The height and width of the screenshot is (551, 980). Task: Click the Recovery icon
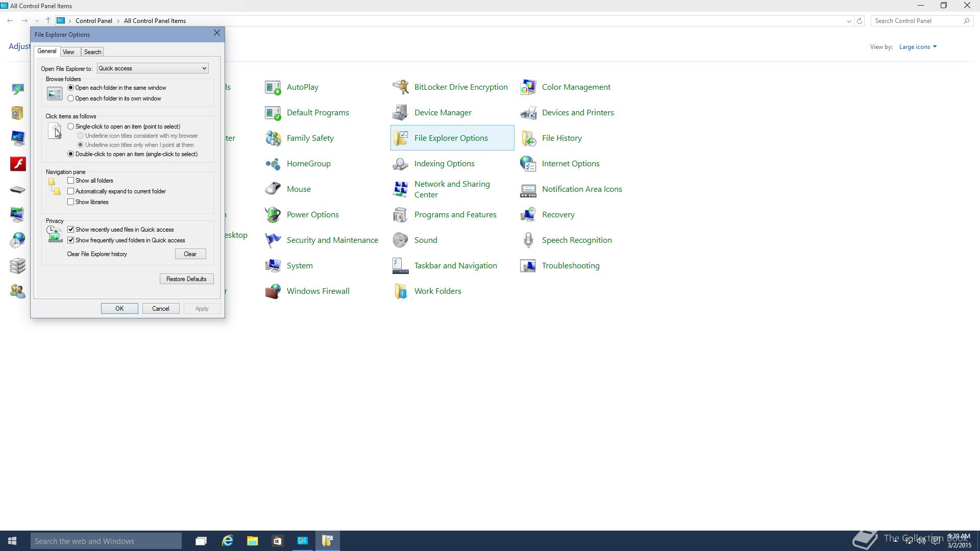528,215
